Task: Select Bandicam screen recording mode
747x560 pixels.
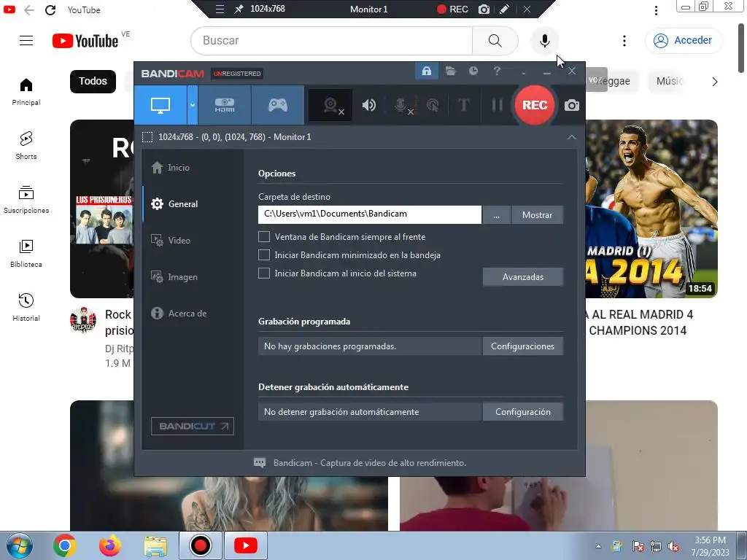Action: [160, 105]
